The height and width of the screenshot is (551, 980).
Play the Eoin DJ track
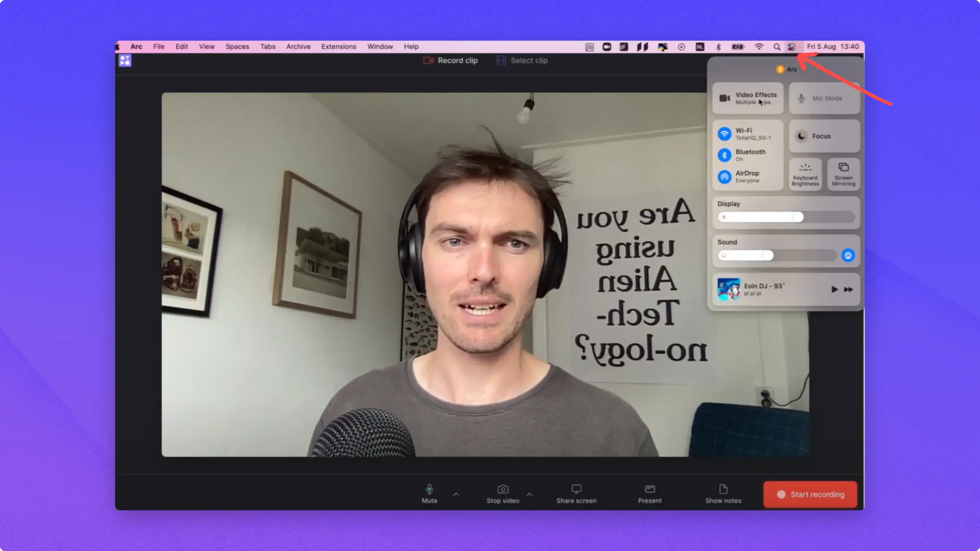[x=834, y=289]
